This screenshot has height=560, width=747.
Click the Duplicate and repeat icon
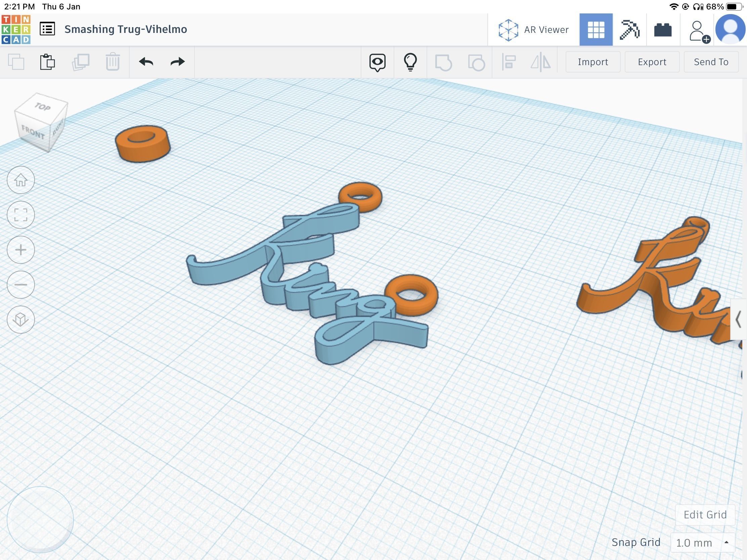(x=80, y=62)
